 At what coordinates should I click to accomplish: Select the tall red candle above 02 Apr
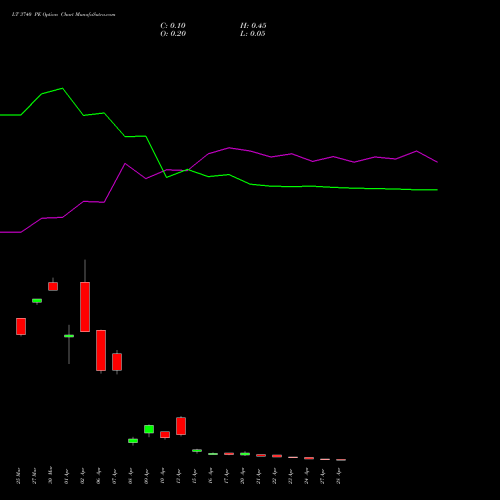(x=85, y=307)
